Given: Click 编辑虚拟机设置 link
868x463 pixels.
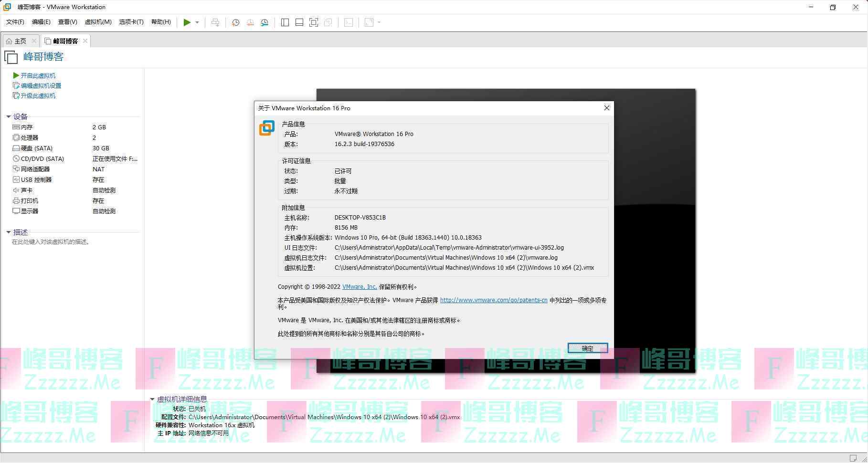Looking at the screenshot, I should pyautogui.click(x=41, y=86).
